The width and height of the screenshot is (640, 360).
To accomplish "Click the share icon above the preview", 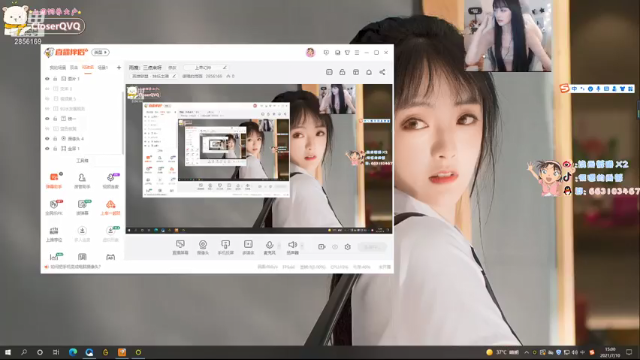I will point(382,72).
